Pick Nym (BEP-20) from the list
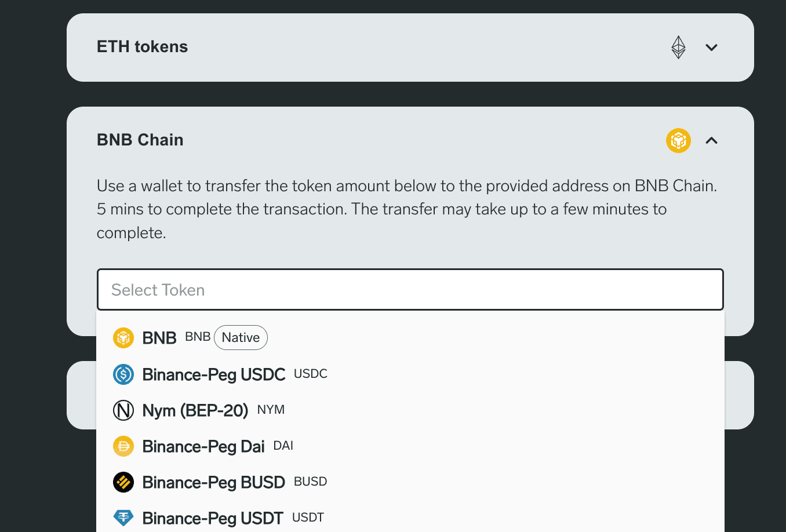 (195, 410)
